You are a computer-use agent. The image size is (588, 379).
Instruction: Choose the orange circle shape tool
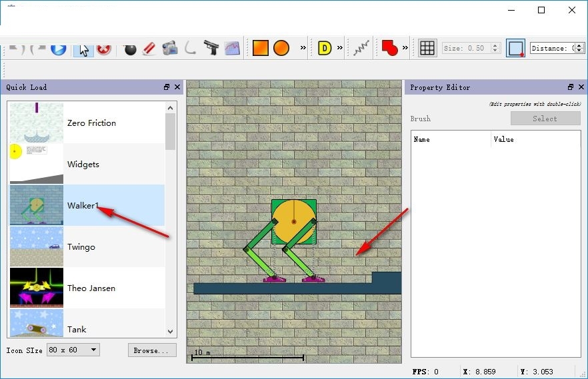(x=281, y=48)
